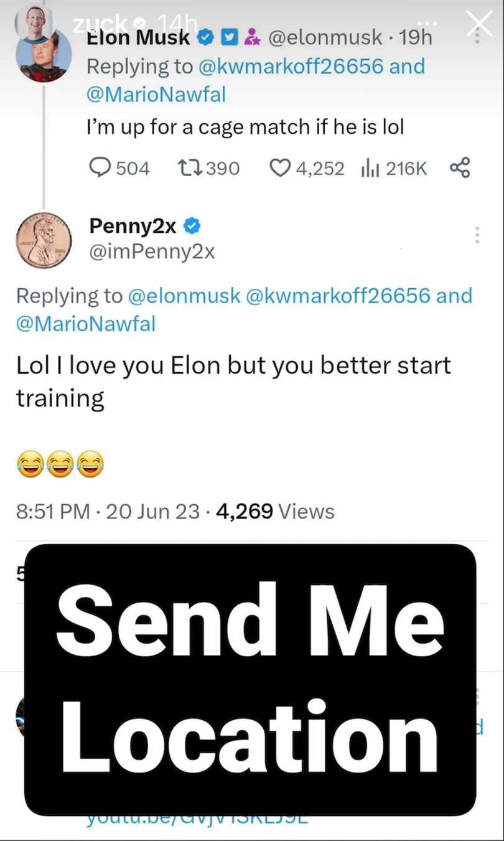
Task: Like Elon Musk's tweet via heart icon
Action: [281, 167]
